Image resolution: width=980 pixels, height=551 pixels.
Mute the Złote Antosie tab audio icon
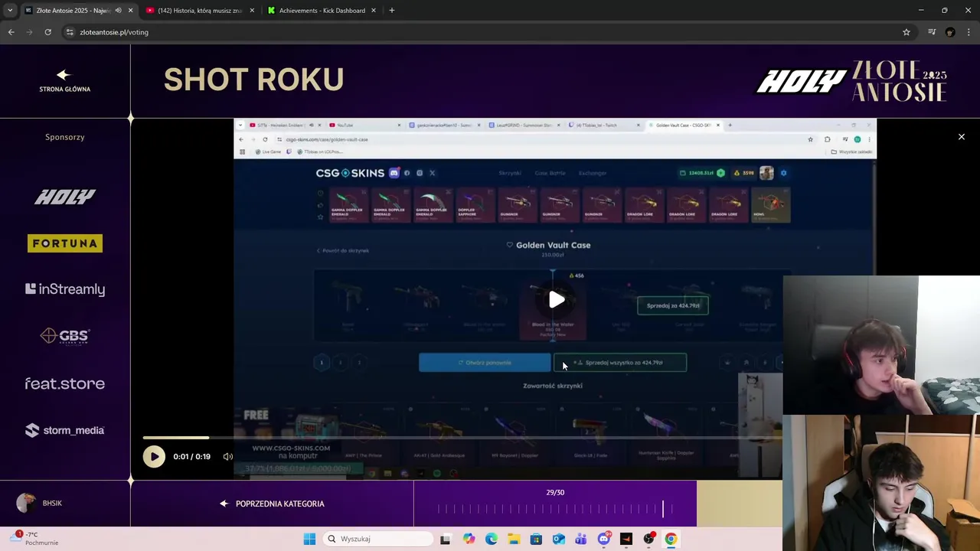click(x=118, y=11)
